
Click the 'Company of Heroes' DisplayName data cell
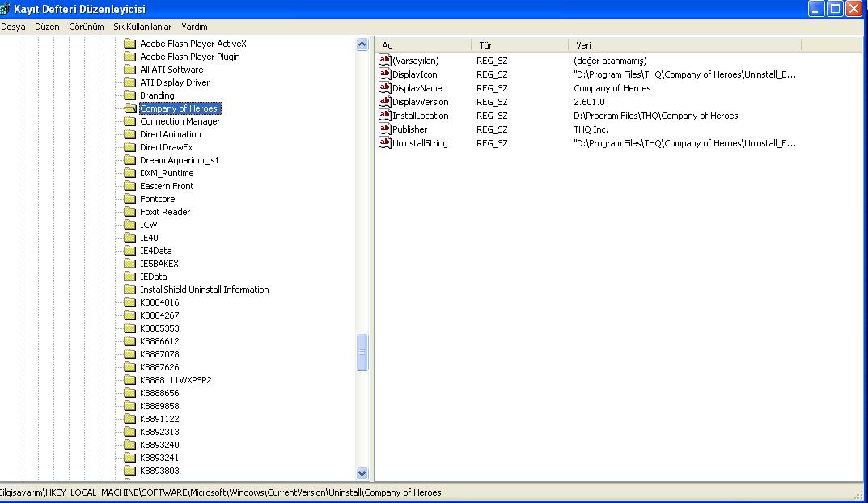[612, 88]
